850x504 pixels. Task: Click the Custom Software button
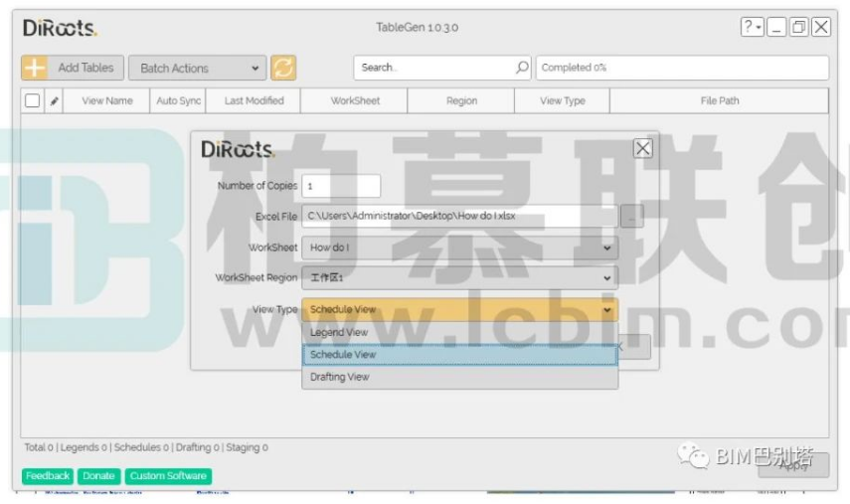point(168,476)
